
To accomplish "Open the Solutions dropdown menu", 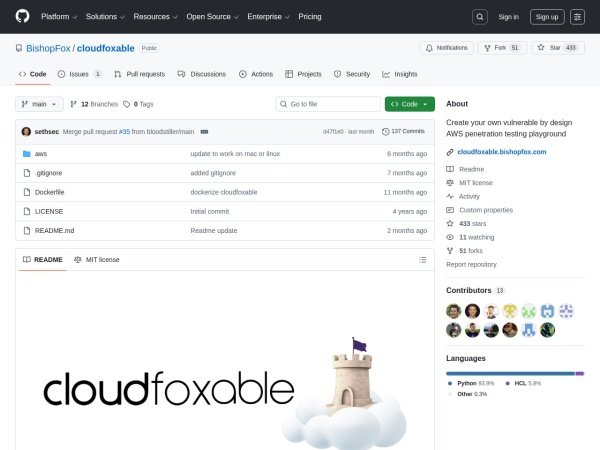I will 105,17.
